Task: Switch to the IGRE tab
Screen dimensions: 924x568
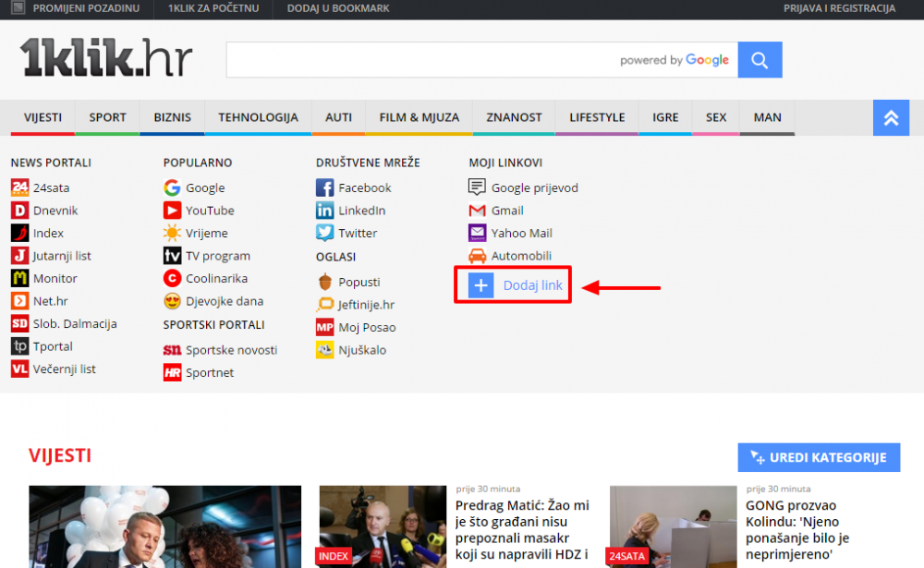Action: (x=665, y=118)
